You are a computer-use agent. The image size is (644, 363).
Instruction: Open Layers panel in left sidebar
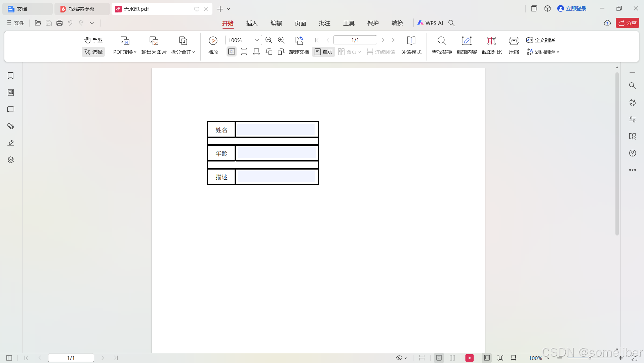(x=11, y=160)
